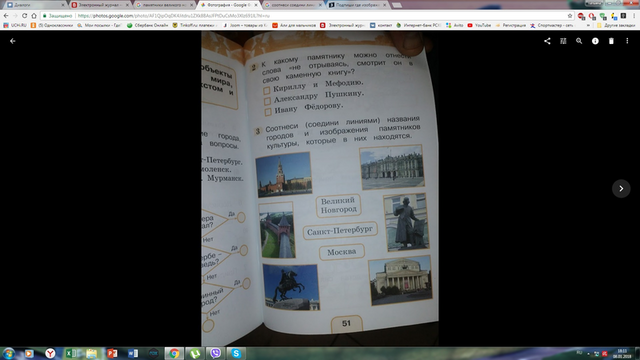
Task: Open the Avito bookmark
Action: (455, 25)
